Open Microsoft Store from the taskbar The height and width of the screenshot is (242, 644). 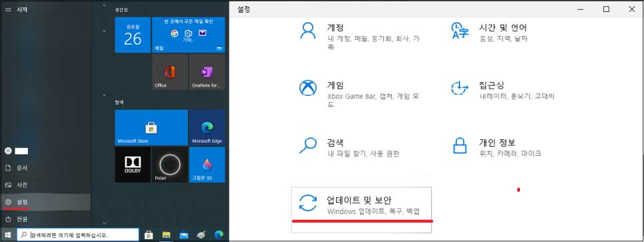pos(149,235)
